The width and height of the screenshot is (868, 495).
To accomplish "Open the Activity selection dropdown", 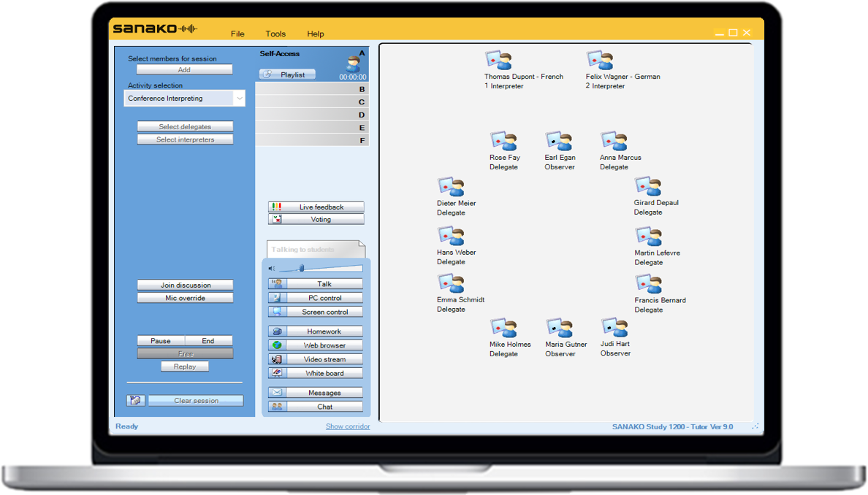I will tap(239, 99).
